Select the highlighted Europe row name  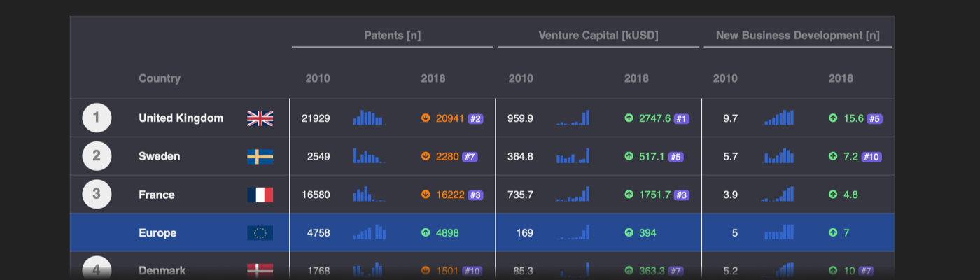[157, 233]
